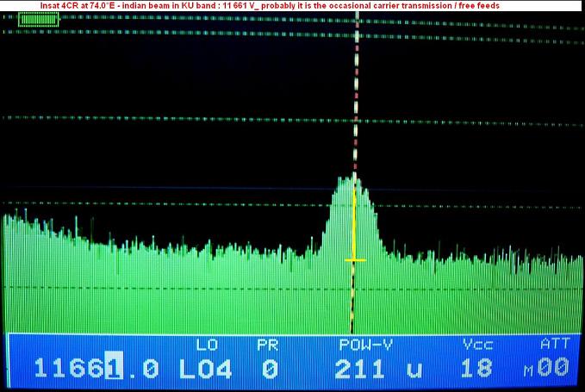Click the PR label
This screenshot has height=392, width=585.
click(267, 345)
